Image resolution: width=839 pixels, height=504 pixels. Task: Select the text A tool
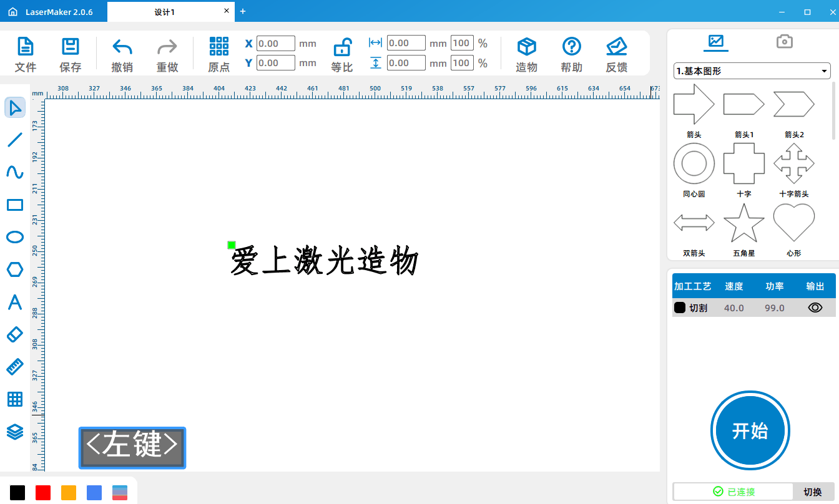[x=15, y=302]
